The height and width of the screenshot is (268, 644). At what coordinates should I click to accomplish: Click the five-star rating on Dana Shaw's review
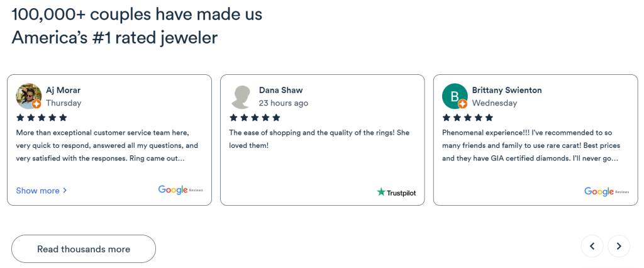pyautogui.click(x=255, y=118)
